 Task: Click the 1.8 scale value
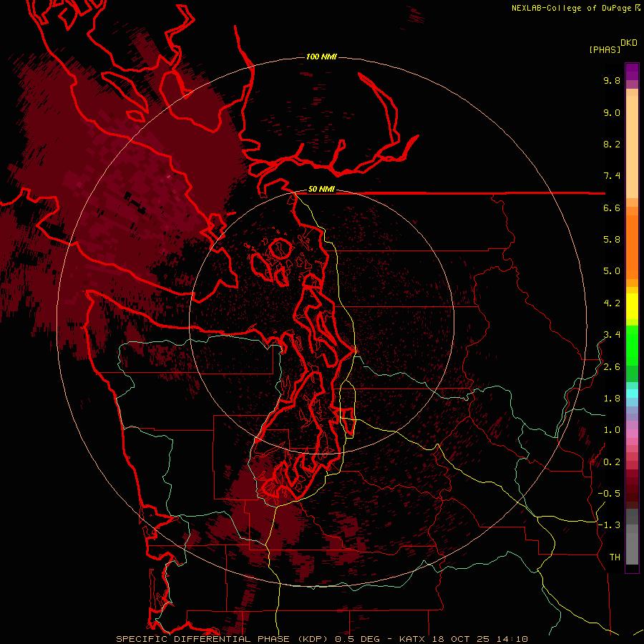pos(612,399)
